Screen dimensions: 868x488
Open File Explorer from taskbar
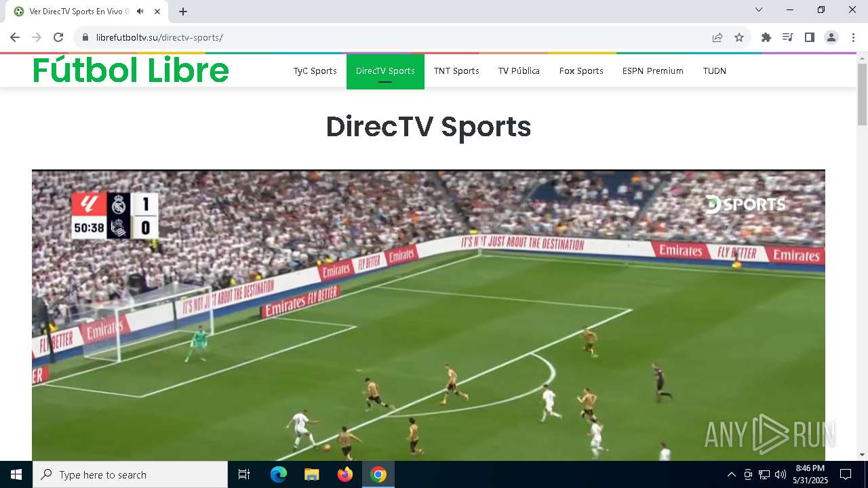coord(312,474)
